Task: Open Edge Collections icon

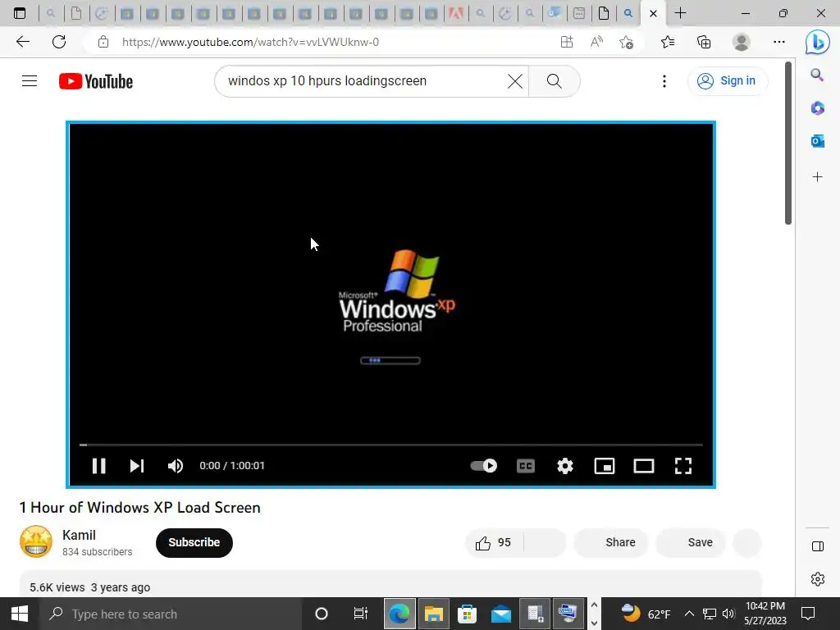Action: pos(704,42)
